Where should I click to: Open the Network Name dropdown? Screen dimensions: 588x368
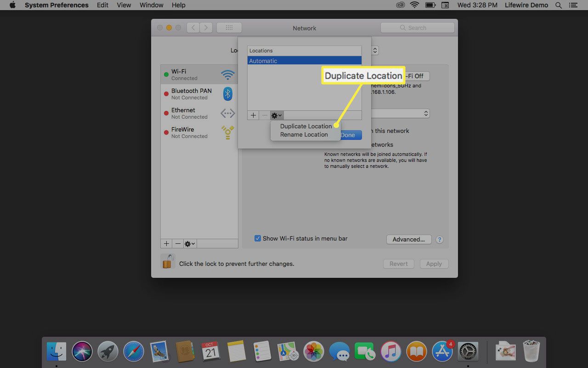point(400,113)
